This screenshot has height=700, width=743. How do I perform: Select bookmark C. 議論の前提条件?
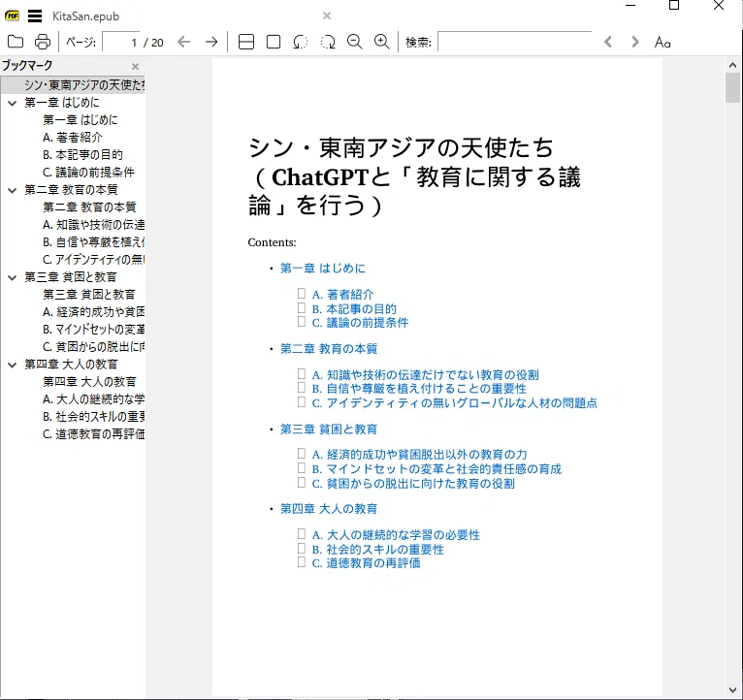(88, 173)
